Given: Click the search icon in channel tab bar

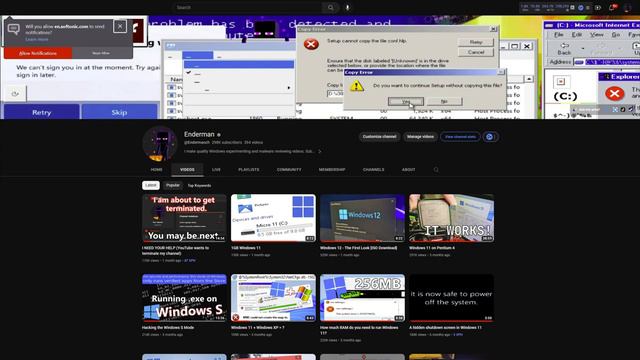Looking at the screenshot, I should point(436,169).
